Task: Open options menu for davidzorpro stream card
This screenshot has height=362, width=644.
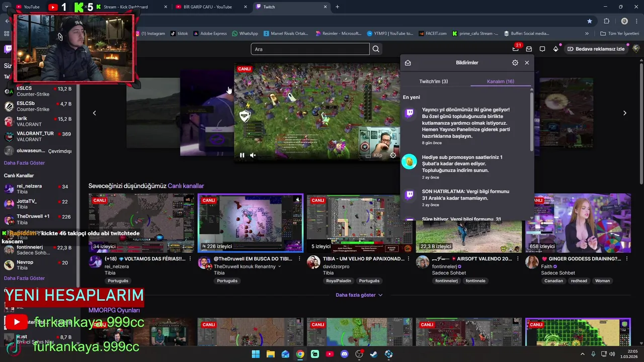Action: coord(409,259)
